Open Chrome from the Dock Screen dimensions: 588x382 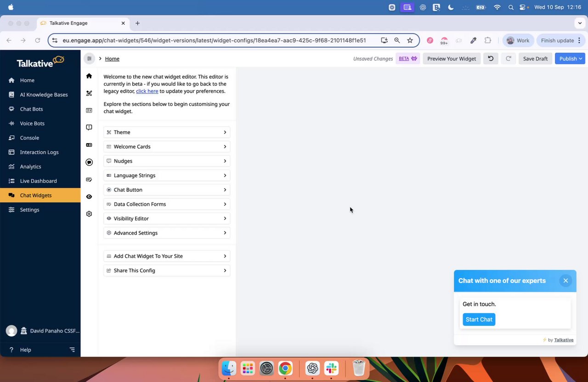285,368
